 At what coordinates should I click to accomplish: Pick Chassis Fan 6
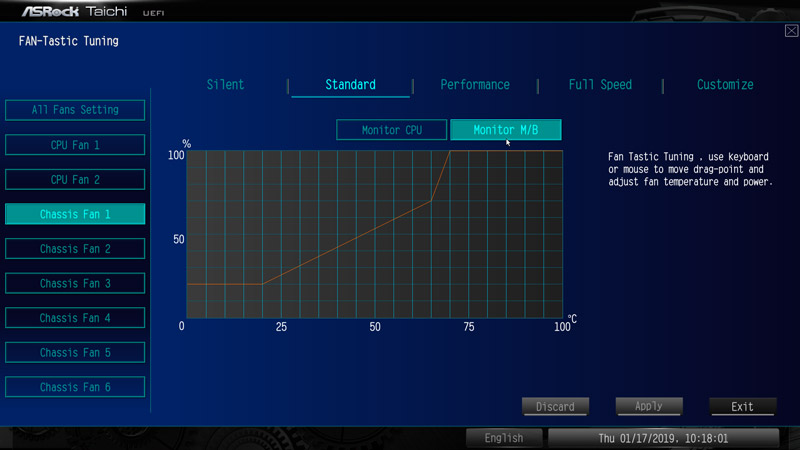point(75,387)
